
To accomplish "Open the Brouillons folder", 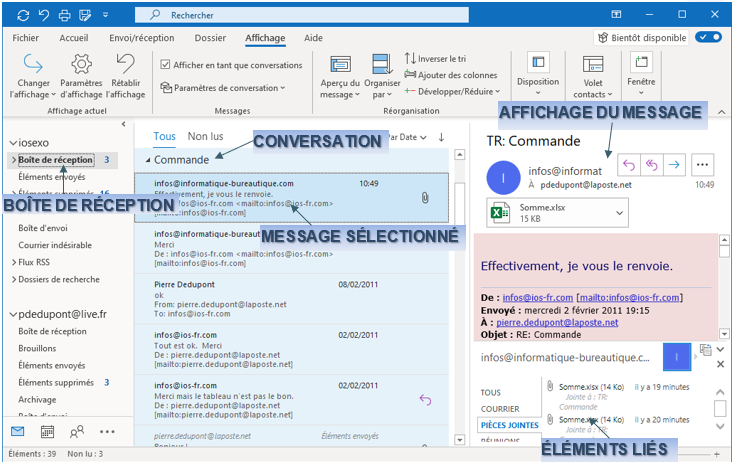I will [x=37, y=349].
